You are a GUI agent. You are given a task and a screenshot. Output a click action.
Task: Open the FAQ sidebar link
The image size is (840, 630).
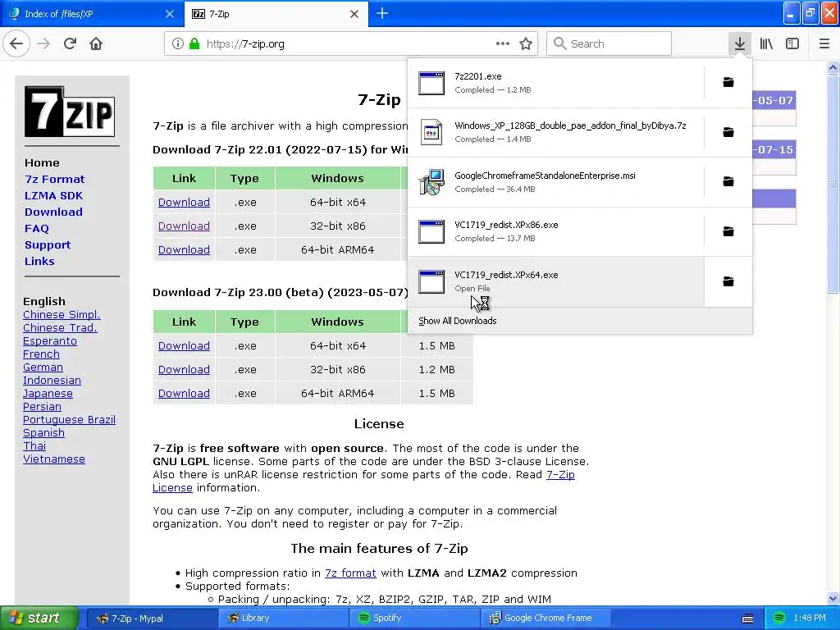click(x=36, y=228)
